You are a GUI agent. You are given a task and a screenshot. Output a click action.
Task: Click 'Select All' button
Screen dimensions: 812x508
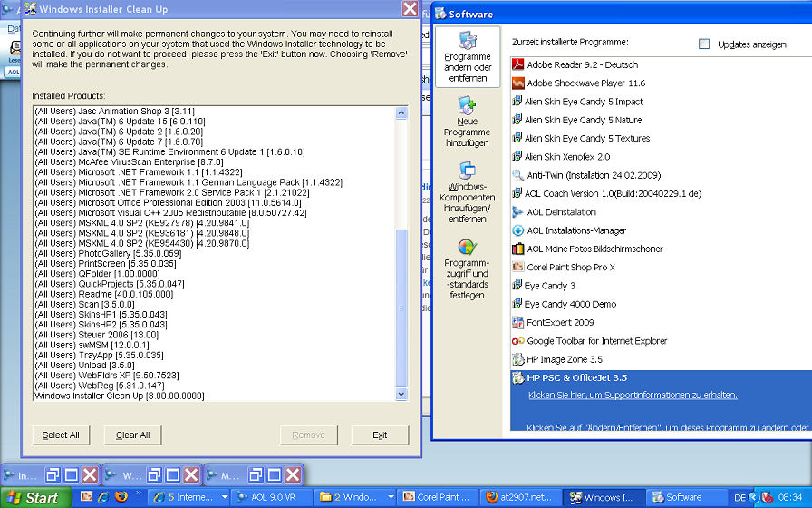pos(61,435)
